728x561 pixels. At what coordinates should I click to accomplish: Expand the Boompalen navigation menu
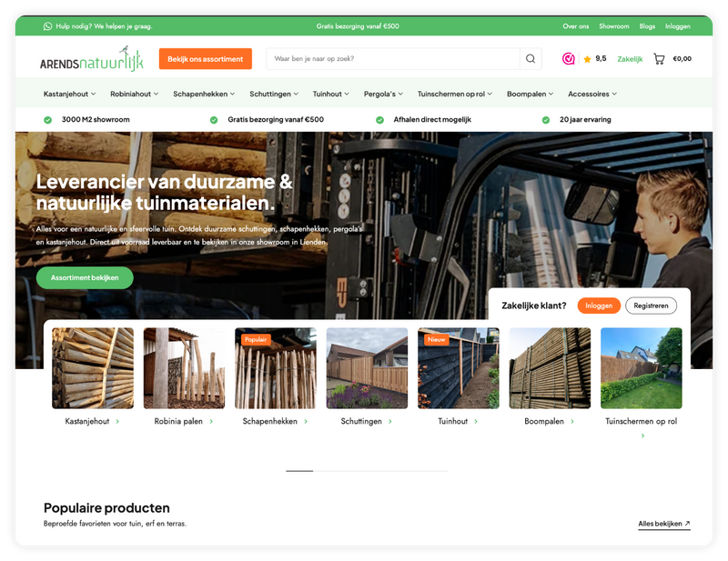click(x=530, y=94)
